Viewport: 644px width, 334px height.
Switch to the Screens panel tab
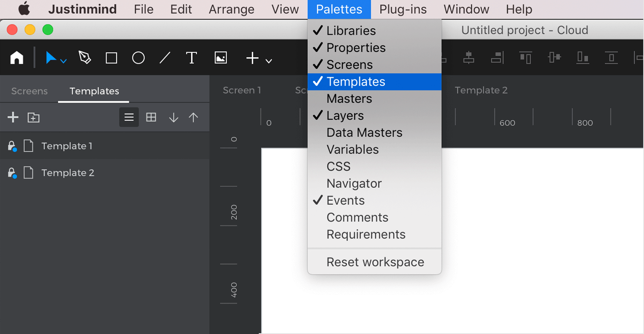[x=29, y=91]
